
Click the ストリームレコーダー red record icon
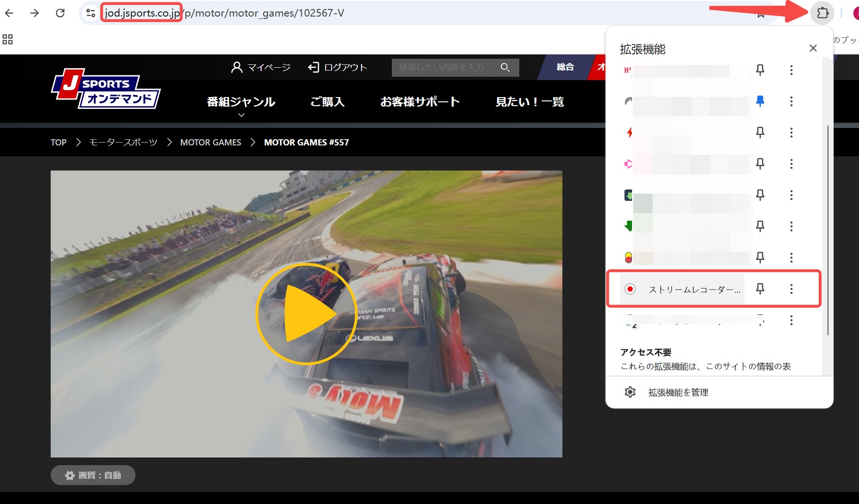coord(630,289)
